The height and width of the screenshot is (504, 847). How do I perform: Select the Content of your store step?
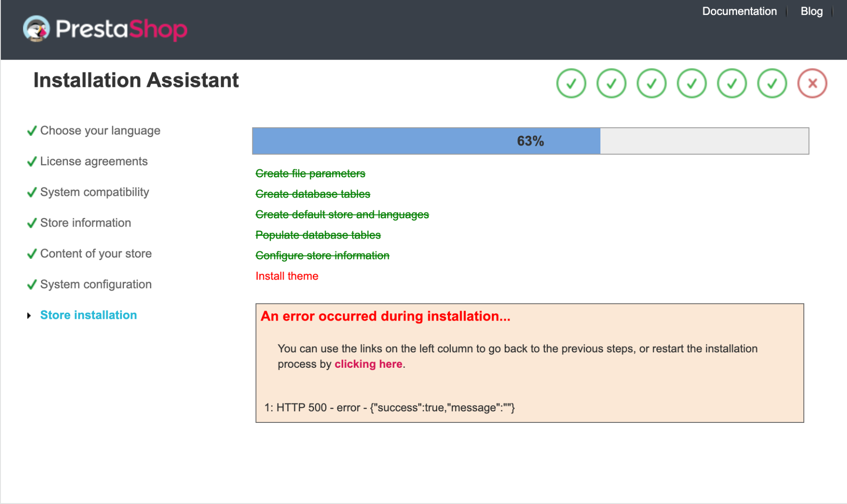(x=96, y=254)
